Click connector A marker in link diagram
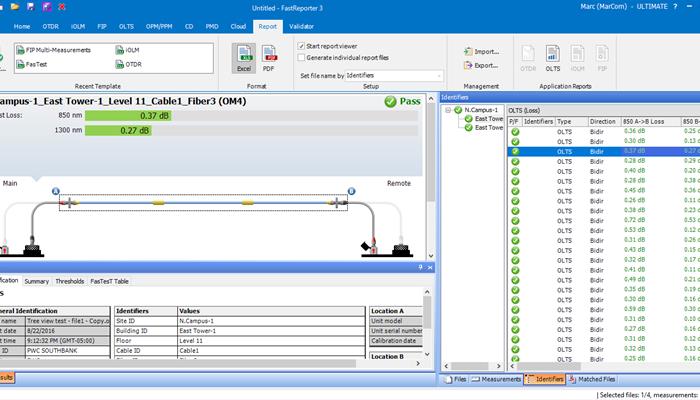This screenshot has height=400, width=700. click(x=56, y=192)
